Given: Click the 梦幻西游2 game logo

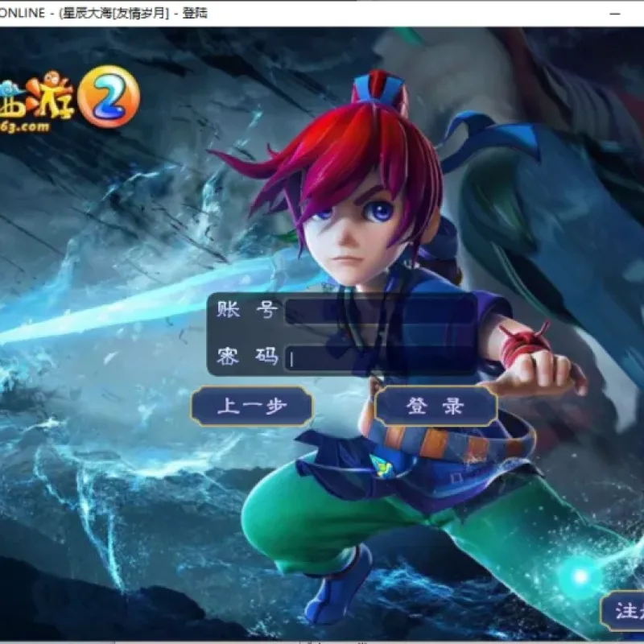Looking at the screenshot, I should tap(70, 100).
